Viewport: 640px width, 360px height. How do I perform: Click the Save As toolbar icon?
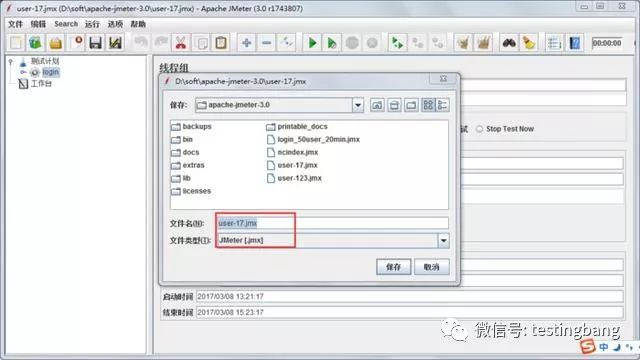click(116, 42)
